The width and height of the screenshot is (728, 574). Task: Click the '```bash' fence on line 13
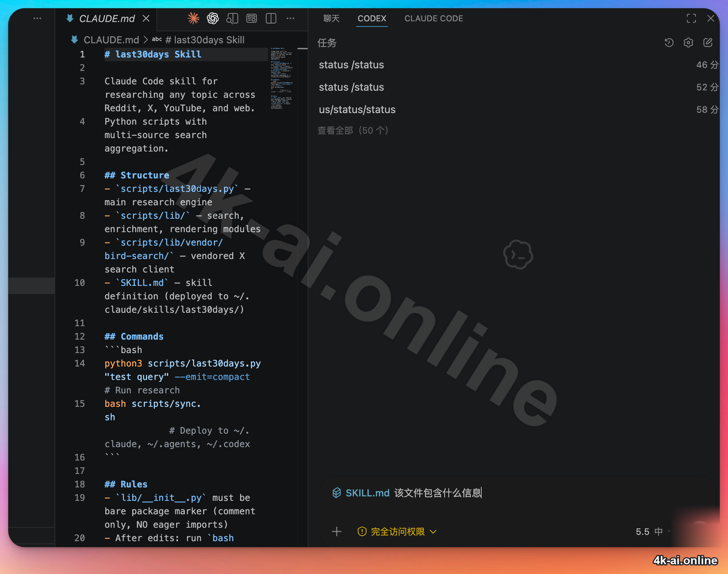[x=124, y=350]
